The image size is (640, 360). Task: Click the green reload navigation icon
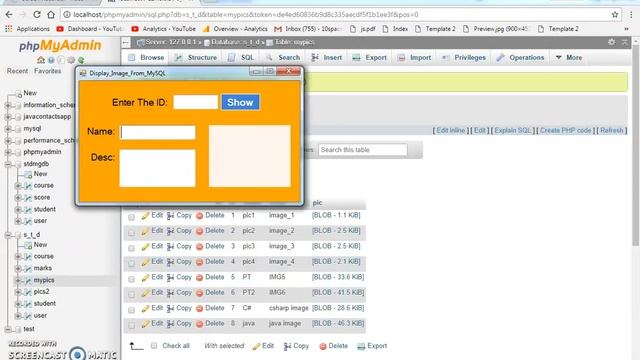point(81,60)
